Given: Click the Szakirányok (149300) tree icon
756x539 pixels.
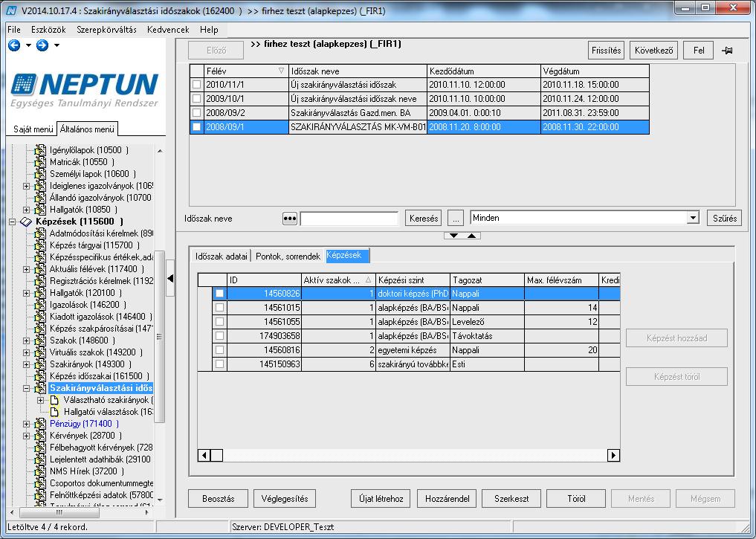Looking at the screenshot, I should click(40, 364).
